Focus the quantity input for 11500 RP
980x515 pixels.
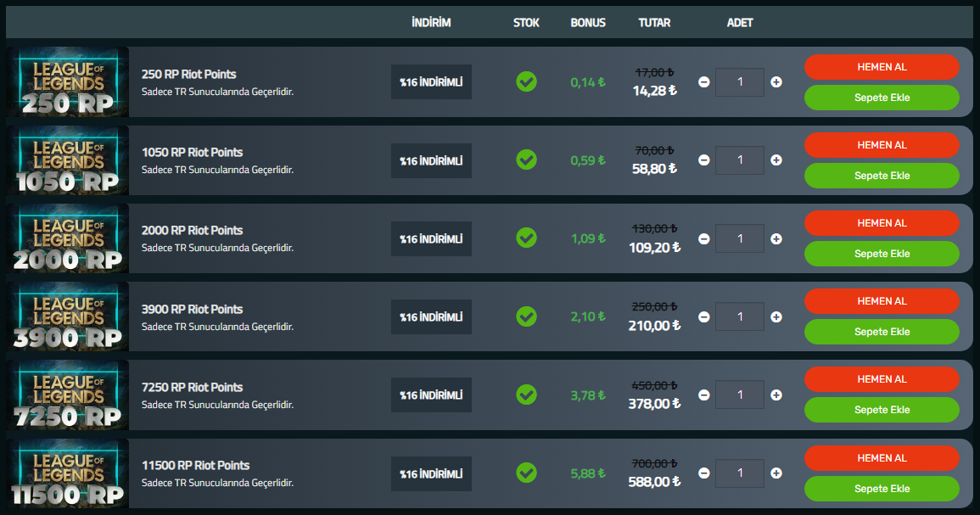pyautogui.click(x=740, y=473)
